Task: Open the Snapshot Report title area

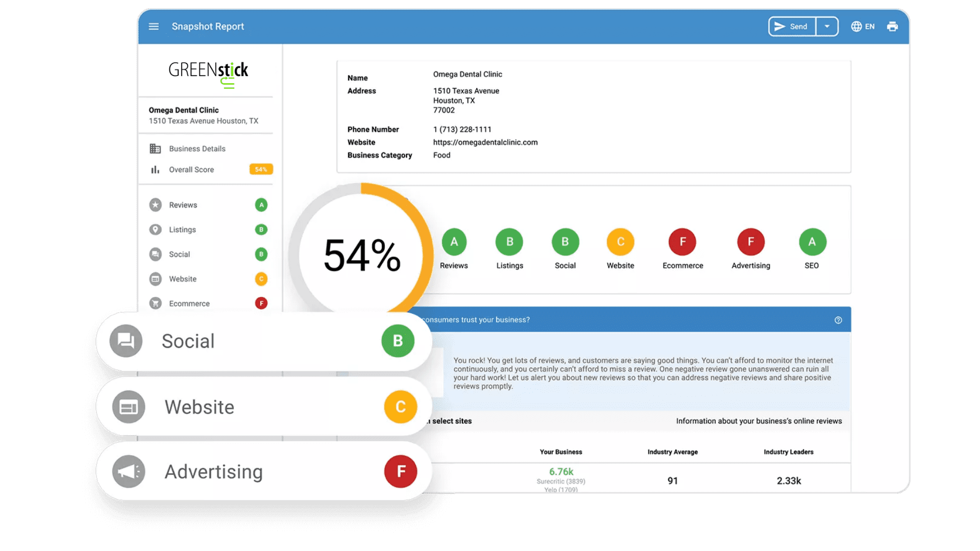Action: pos(208,26)
